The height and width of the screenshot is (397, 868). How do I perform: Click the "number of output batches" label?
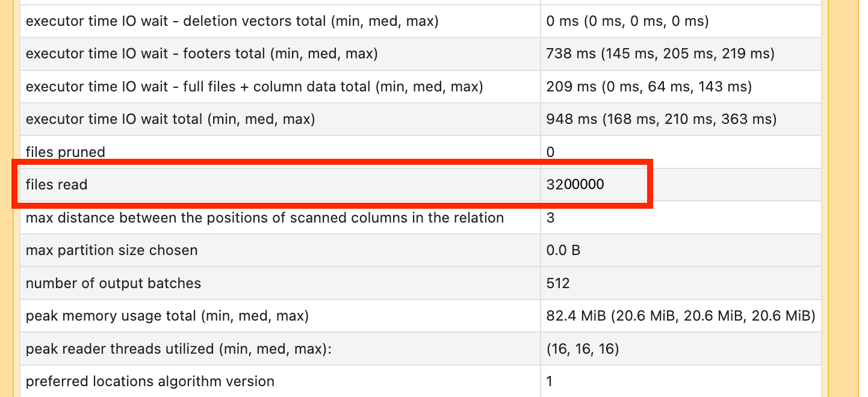pyautogui.click(x=113, y=283)
